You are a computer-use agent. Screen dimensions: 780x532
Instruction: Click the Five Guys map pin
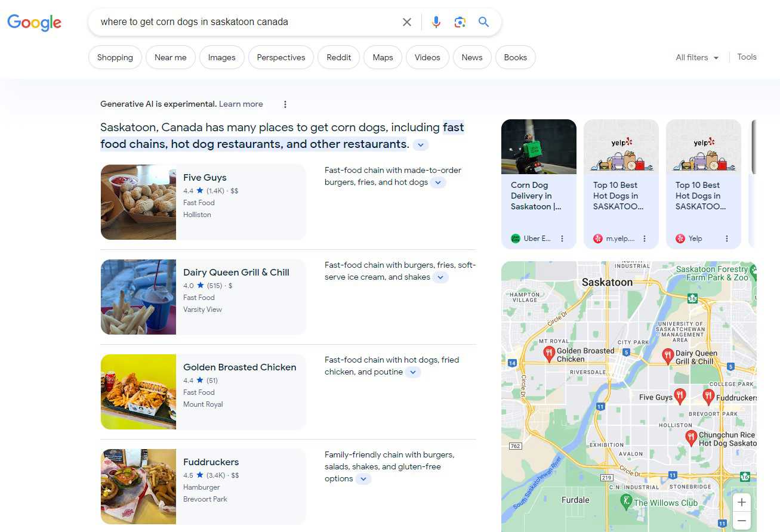click(x=679, y=395)
